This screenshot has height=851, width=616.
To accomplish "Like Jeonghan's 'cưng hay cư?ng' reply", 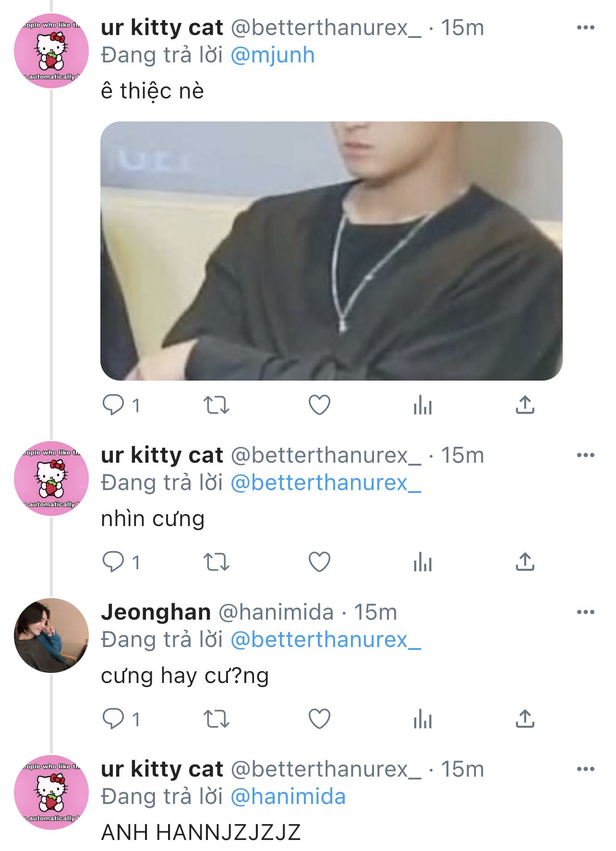I will click(x=319, y=719).
